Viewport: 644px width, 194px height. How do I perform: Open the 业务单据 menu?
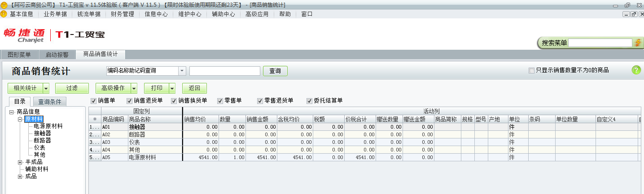pyautogui.click(x=55, y=14)
